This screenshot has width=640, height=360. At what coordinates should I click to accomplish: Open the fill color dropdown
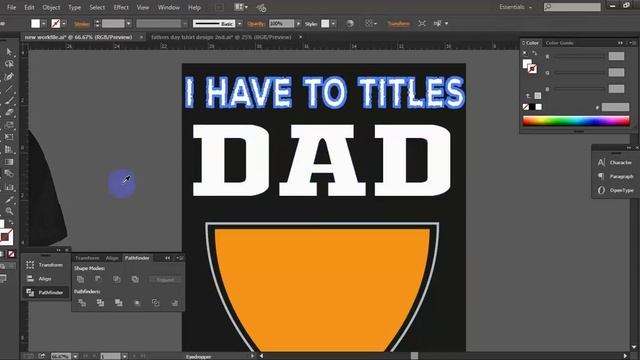click(44, 24)
